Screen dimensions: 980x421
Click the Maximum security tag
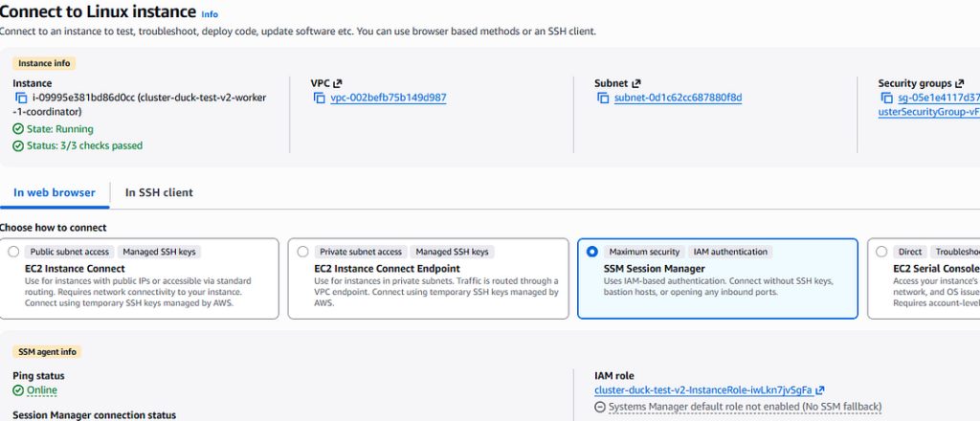644,252
